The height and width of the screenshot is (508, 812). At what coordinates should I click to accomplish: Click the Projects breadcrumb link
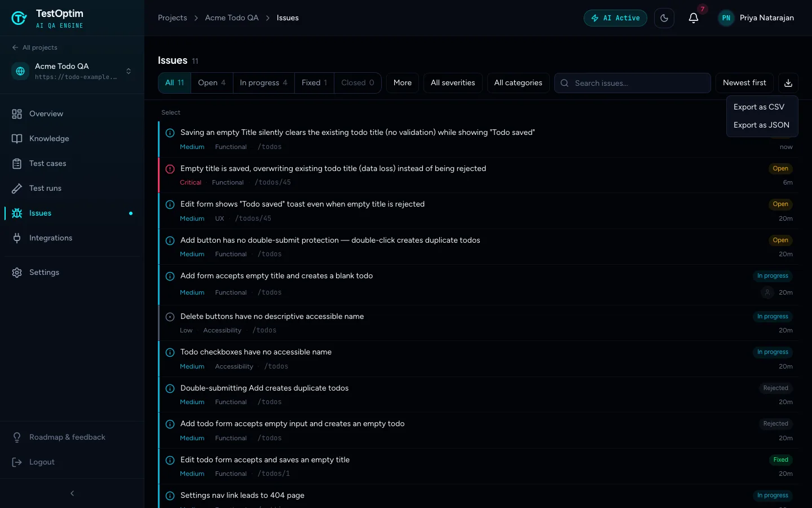click(x=173, y=18)
